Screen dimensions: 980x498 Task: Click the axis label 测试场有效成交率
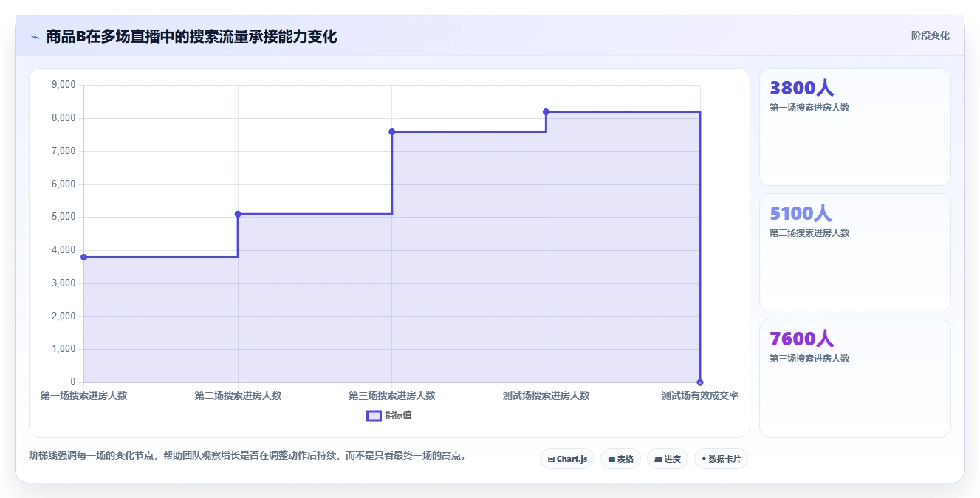point(699,395)
